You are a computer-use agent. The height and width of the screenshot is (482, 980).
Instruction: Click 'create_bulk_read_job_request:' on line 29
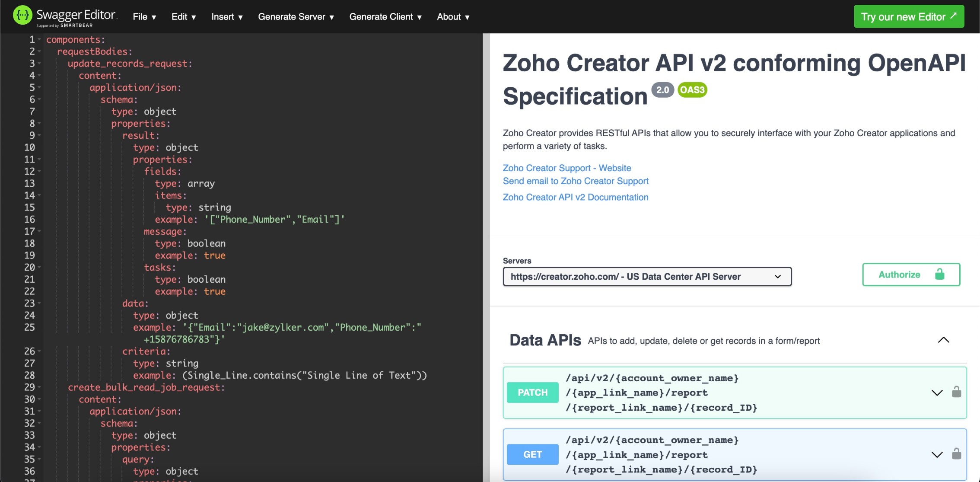click(146, 387)
